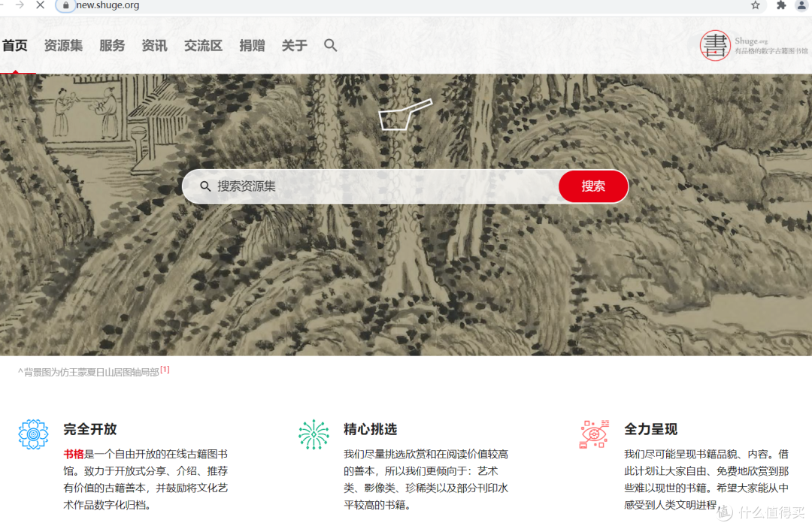812x529 pixels.
Task: Open the 资源集 menu
Action: (63, 46)
